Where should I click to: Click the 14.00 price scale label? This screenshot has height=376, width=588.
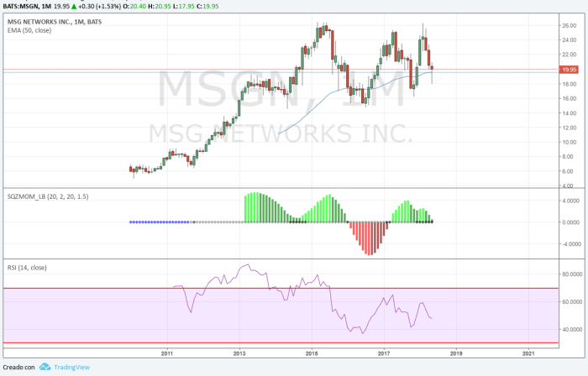tap(570, 113)
